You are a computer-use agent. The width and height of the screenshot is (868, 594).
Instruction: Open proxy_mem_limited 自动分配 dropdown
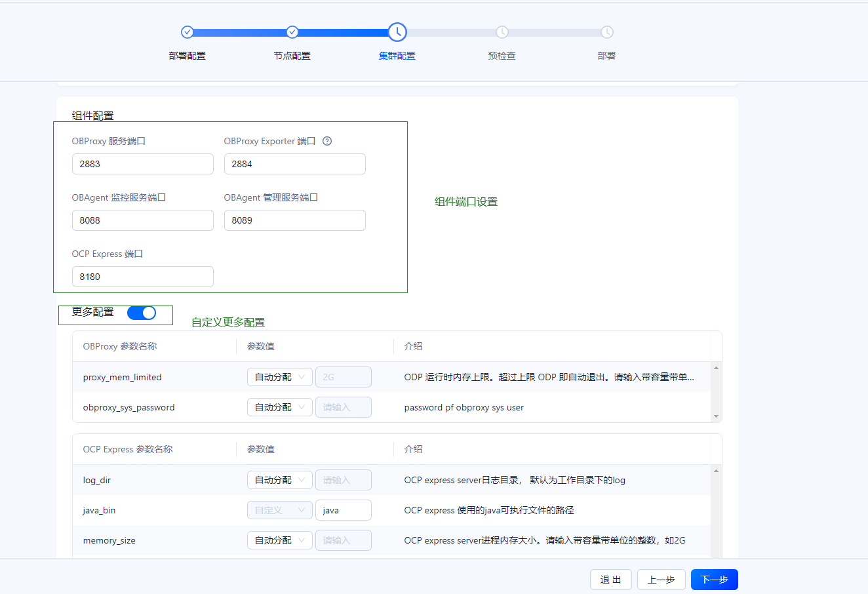pos(280,377)
